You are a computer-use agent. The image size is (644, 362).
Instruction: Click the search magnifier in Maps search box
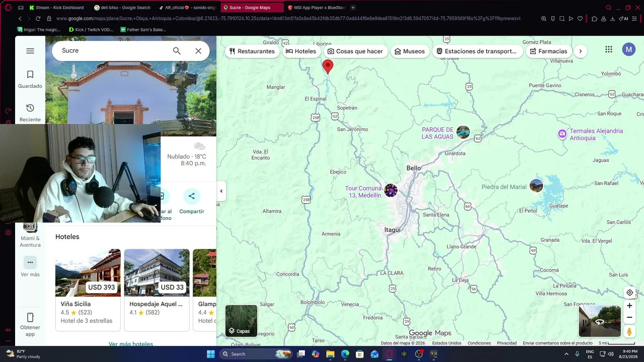coord(177,51)
